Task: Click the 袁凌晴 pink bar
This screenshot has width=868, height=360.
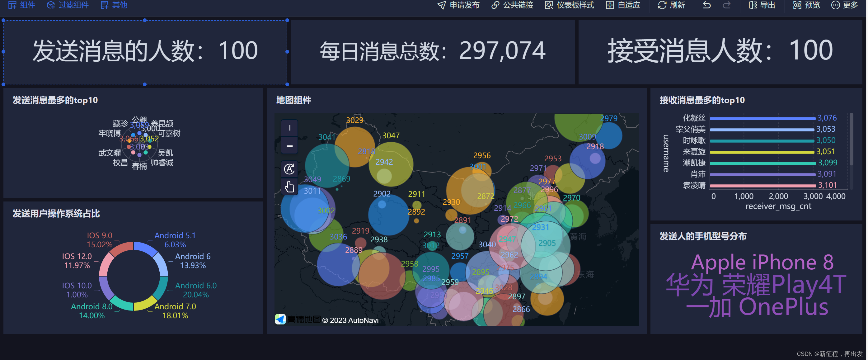Action: point(763,185)
